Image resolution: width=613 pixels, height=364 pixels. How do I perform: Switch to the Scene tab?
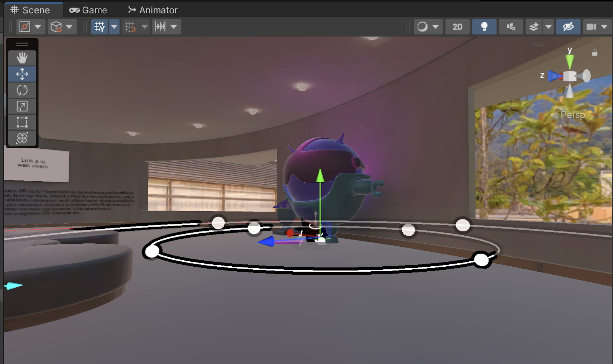click(31, 10)
